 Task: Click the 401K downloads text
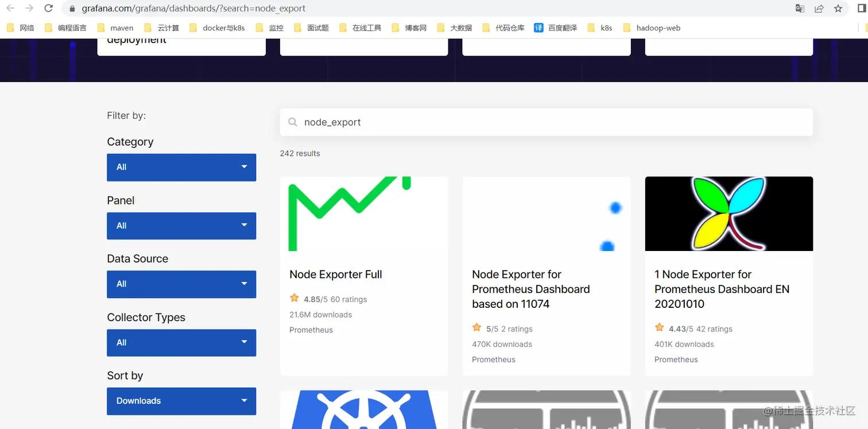(684, 345)
